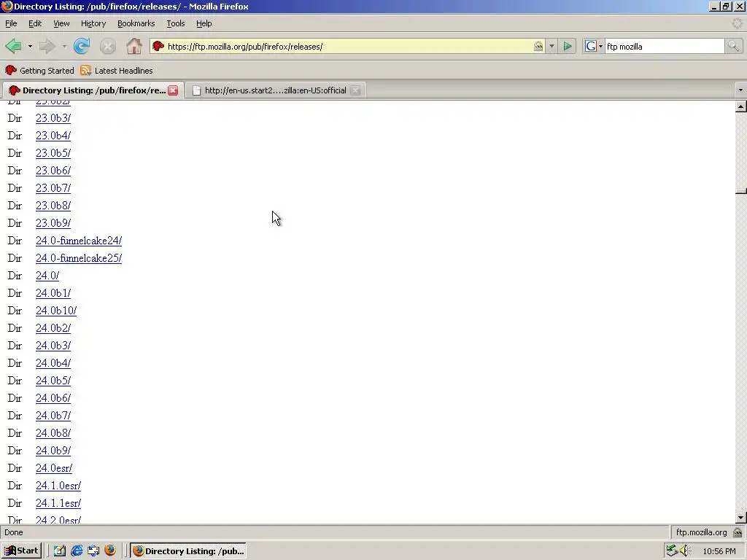This screenshot has width=747, height=560.
Task: Open the Back button history dropdown
Action: [x=29, y=46]
